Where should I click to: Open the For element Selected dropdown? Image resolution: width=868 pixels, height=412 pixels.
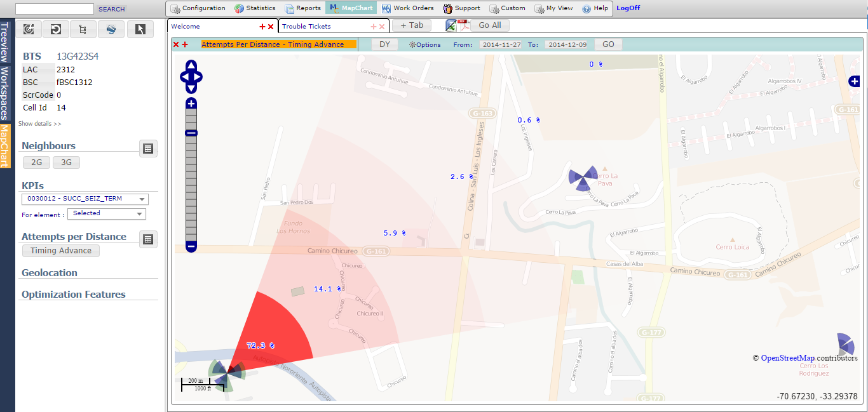107,214
